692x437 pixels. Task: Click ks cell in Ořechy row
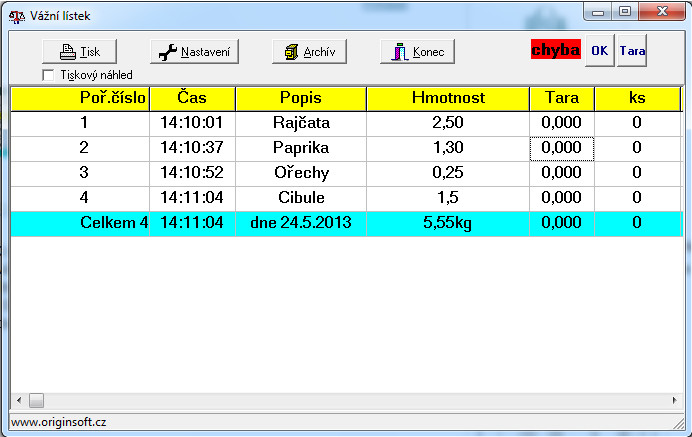click(x=637, y=173)
